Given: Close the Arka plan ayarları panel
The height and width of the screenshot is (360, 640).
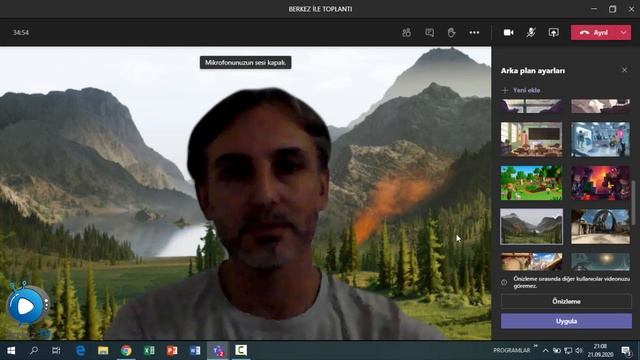Looking at the screenshot, I should coord(624,70).
